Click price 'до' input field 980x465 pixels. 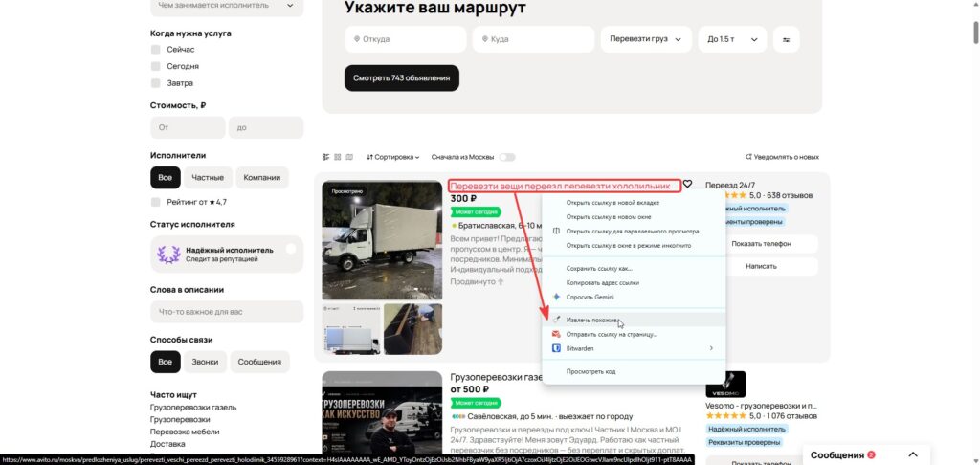tap(266, 127)
